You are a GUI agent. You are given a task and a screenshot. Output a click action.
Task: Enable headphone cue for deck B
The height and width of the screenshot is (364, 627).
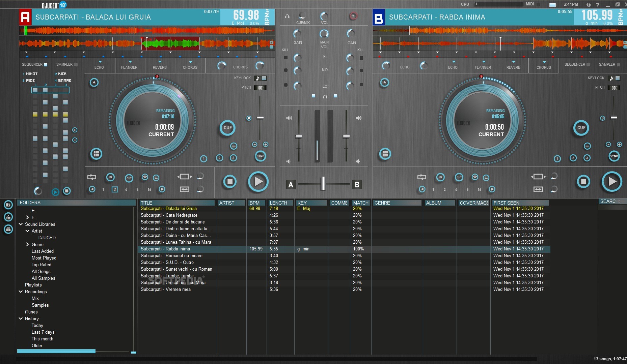click(x=335, y=96)
